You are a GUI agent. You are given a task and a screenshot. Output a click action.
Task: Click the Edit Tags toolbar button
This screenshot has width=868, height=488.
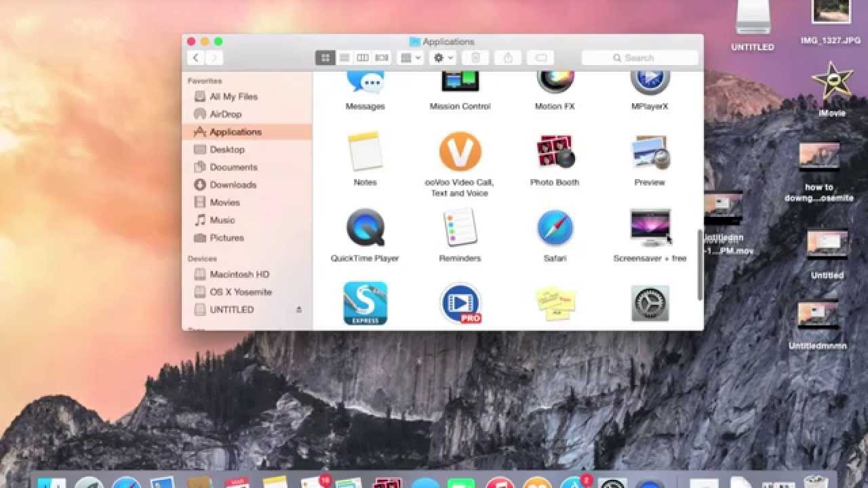coord(540,58)
